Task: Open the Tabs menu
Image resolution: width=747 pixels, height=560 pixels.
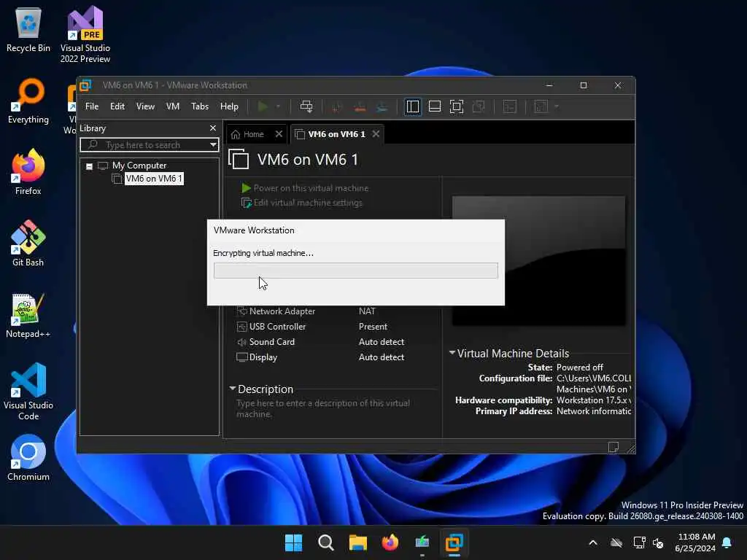Action: [x=200, y=106]
